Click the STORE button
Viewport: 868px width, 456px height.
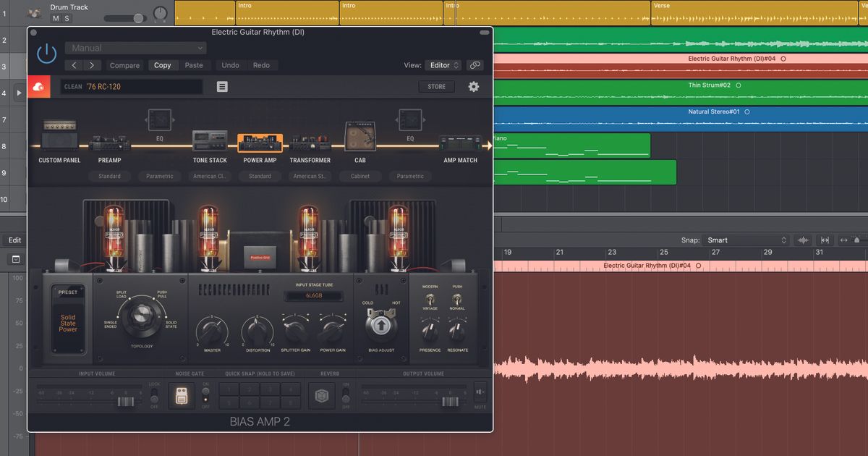click(436, 86)
